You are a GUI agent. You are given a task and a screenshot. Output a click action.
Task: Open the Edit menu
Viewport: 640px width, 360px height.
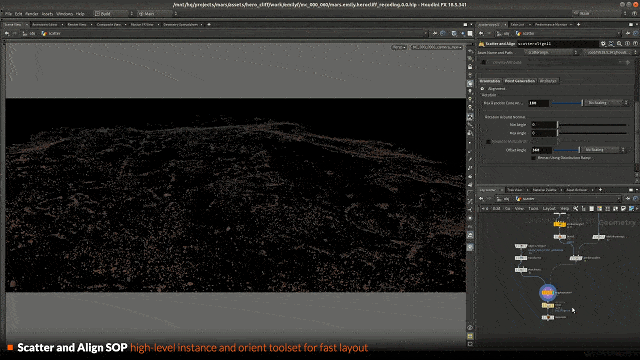tap(18, 13)
